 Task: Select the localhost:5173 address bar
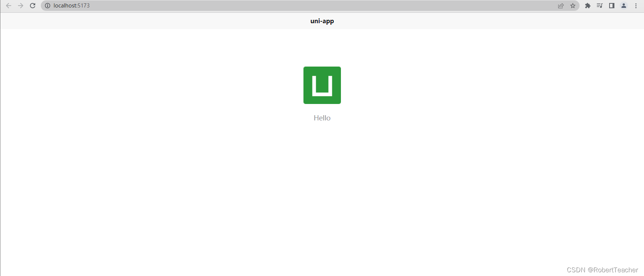click(310, 6)
